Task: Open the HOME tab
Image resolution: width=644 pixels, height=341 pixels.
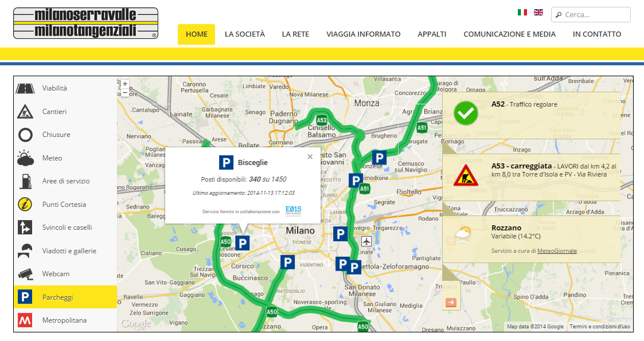Action: click(196, 34)
